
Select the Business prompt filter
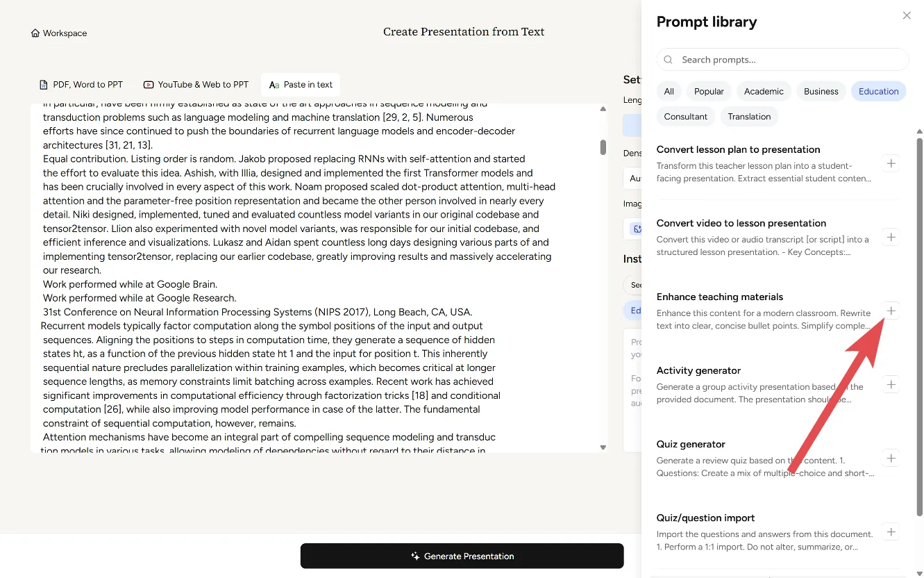(821, 91)
